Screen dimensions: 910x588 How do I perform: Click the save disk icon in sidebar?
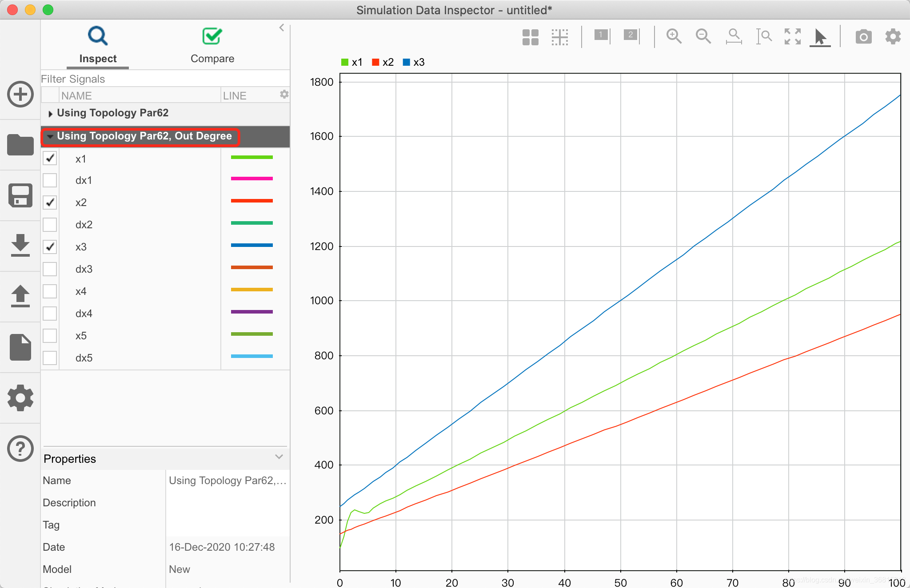click(20, 195)
